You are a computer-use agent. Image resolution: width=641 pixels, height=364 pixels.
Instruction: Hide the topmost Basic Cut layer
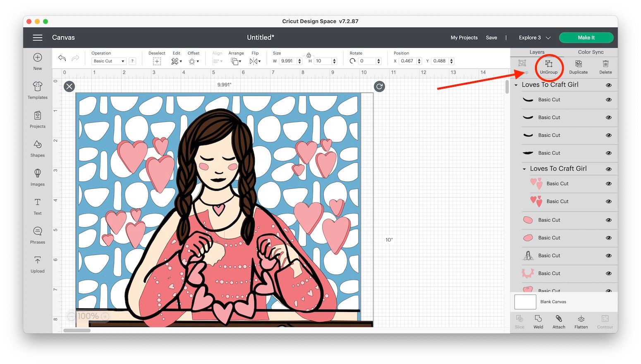[609, 100]
